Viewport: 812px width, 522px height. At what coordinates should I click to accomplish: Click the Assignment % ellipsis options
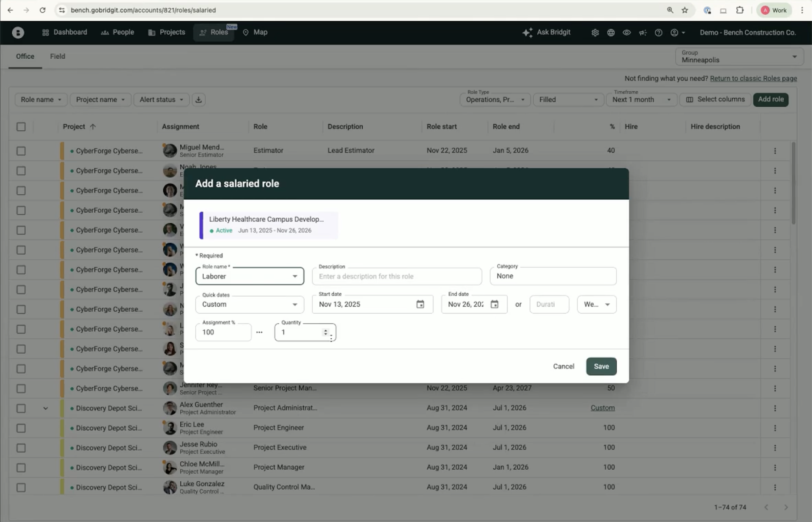tap(259, 332)
